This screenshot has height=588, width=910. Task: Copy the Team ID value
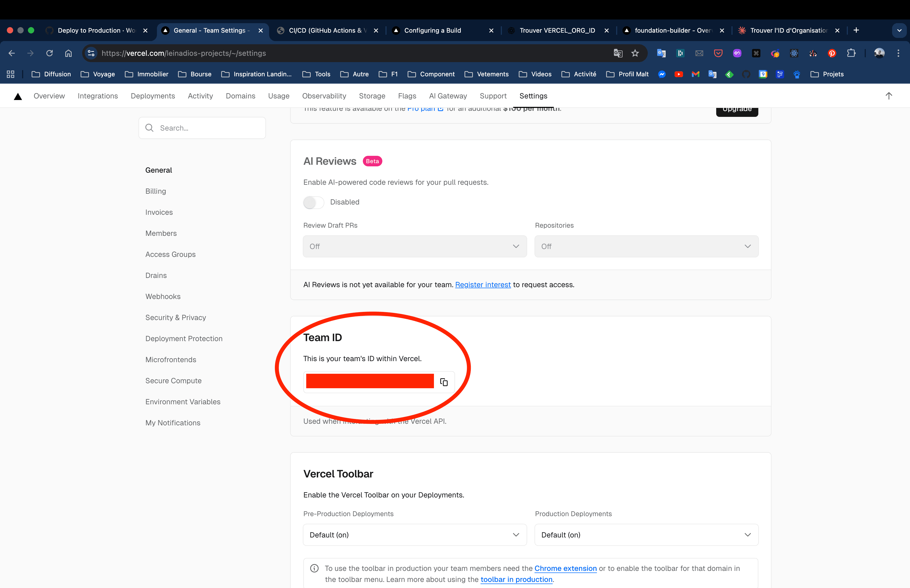coord(444,382)
